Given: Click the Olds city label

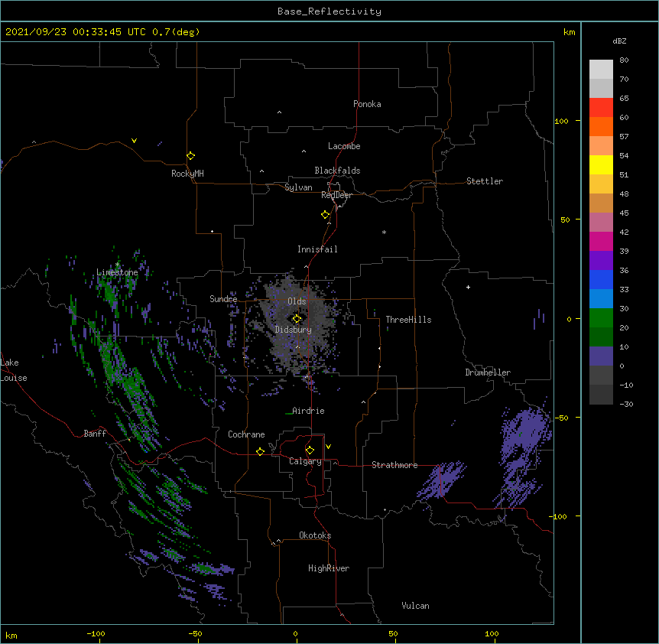Looking at the screenshot, I should pos(297,301).
